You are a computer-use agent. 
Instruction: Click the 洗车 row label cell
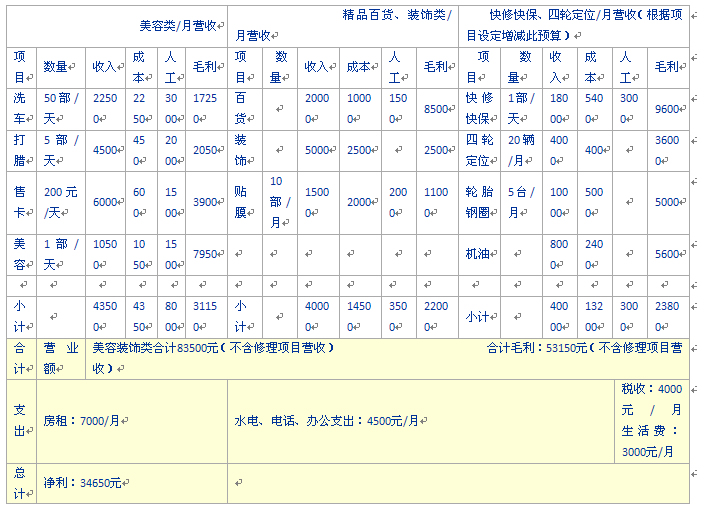point(22,109)
